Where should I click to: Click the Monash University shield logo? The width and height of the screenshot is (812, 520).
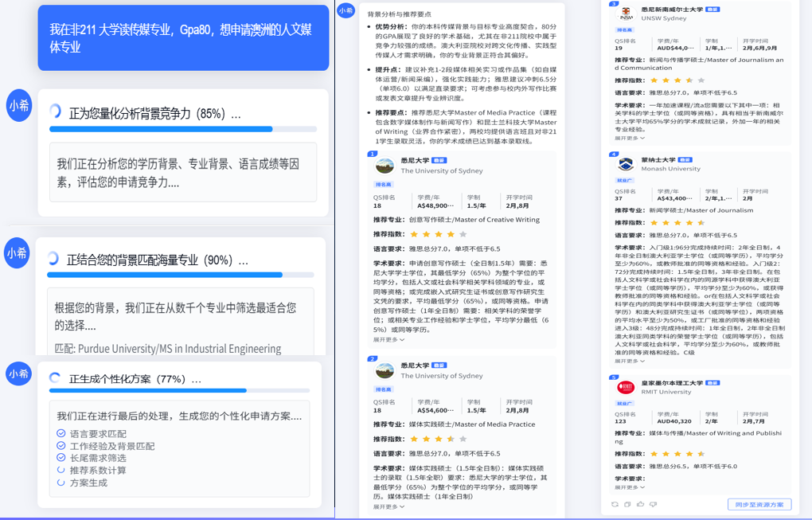tap(626, 164)
